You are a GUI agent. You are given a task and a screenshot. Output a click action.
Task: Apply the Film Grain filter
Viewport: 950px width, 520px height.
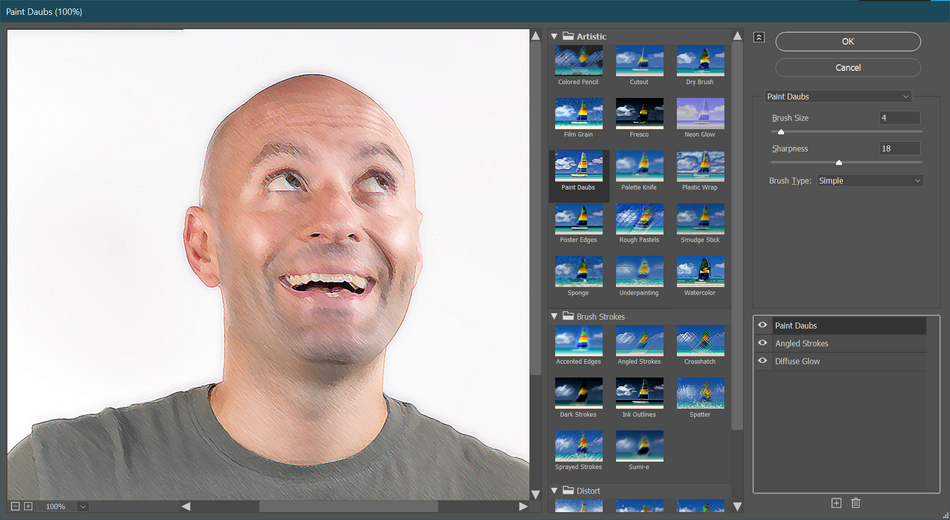click(579, 113)
